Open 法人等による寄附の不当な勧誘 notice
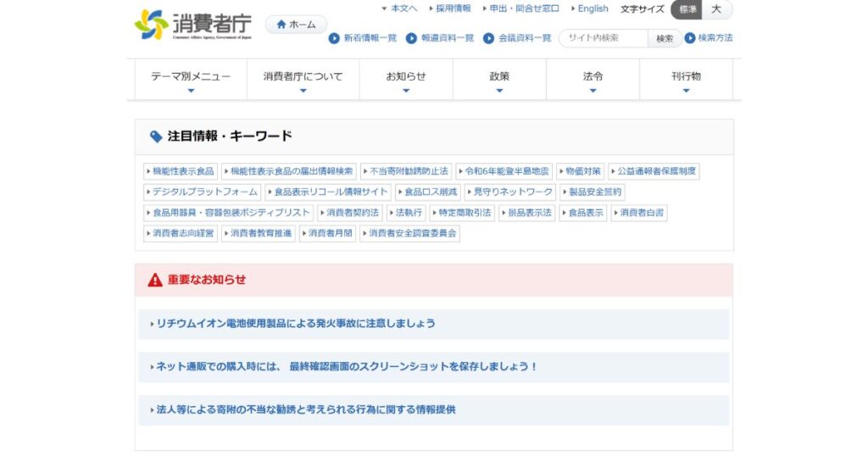The width and height of the screenshot is (868, 456). click(433, 410)
